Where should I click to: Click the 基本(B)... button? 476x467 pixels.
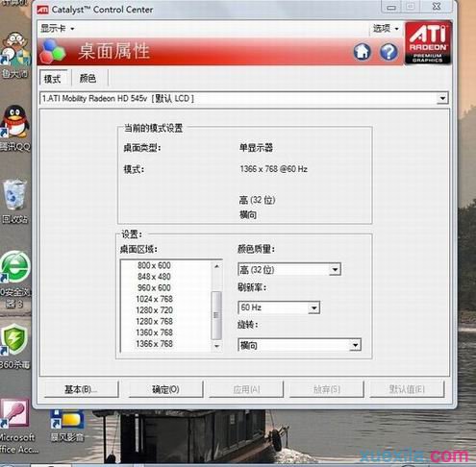click(81, 389)
